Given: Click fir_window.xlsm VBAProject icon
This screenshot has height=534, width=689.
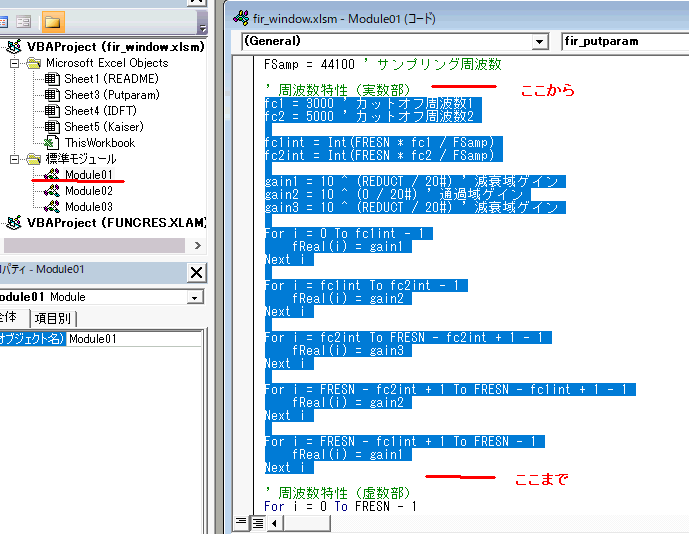Looking at the screenshot, I should click(14, 47).
